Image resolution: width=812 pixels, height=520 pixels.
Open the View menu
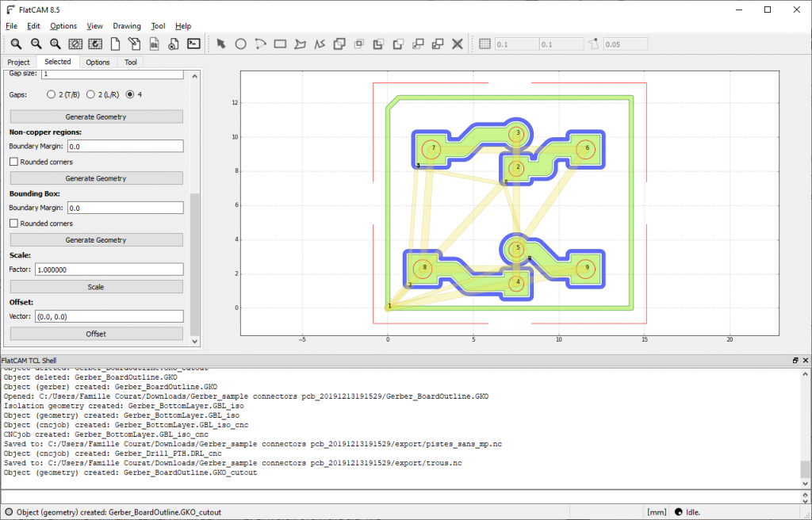tap(95, 26)
